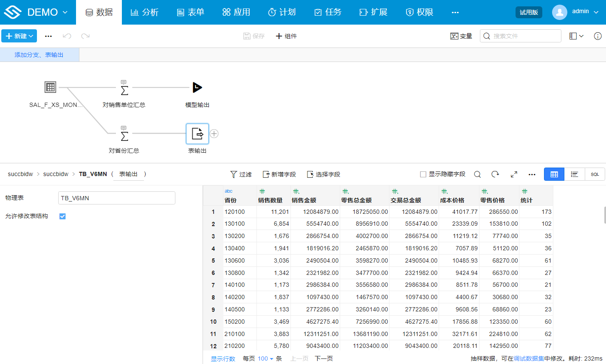
Task: Select the 模型输出 node in the flow
Action: (197, 88)
